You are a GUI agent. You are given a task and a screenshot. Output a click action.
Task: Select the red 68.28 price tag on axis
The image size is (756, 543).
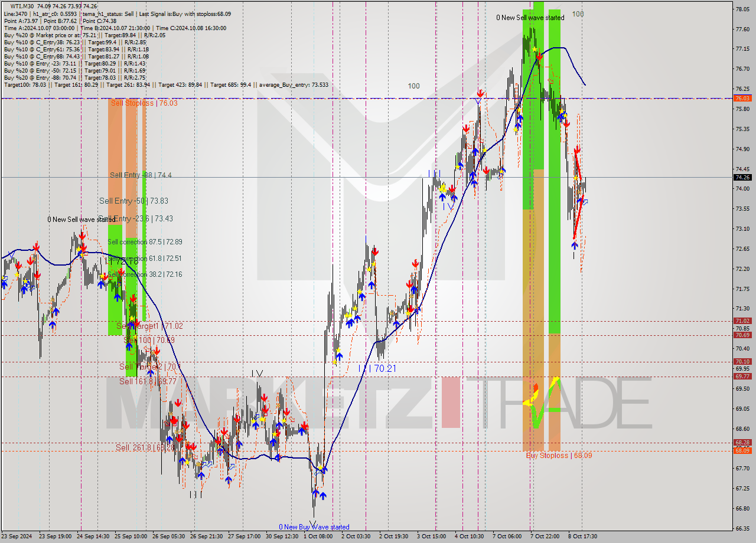click(x=742, y=442)
